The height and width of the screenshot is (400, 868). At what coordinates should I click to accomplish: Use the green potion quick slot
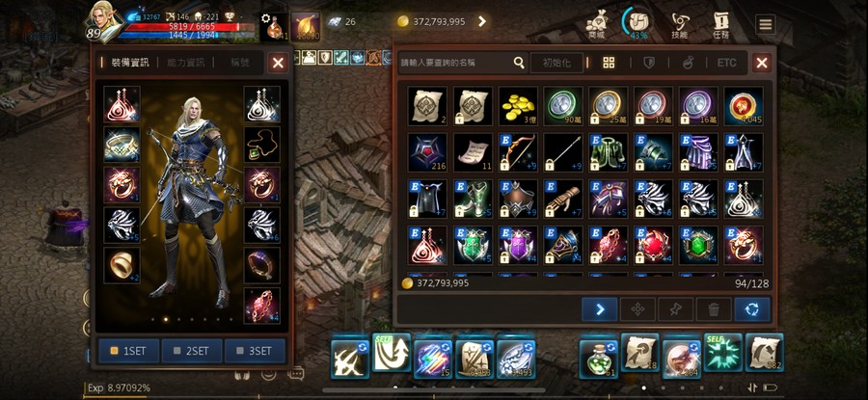598,359
